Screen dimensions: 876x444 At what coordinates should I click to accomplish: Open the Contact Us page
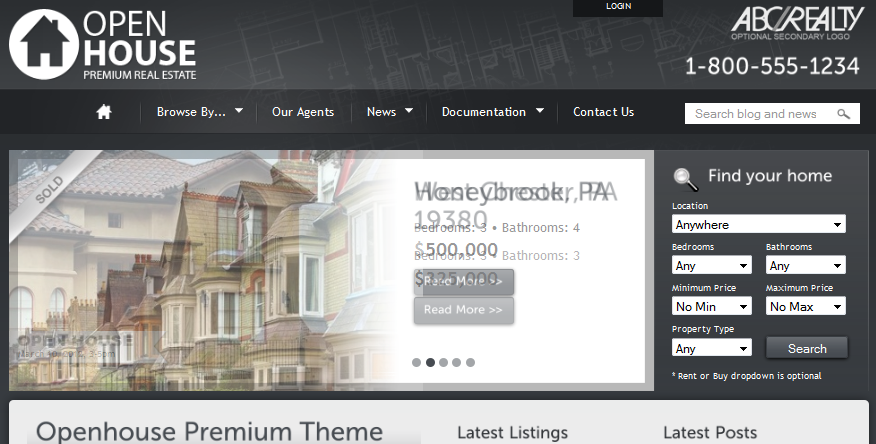(x=603, y=112)
